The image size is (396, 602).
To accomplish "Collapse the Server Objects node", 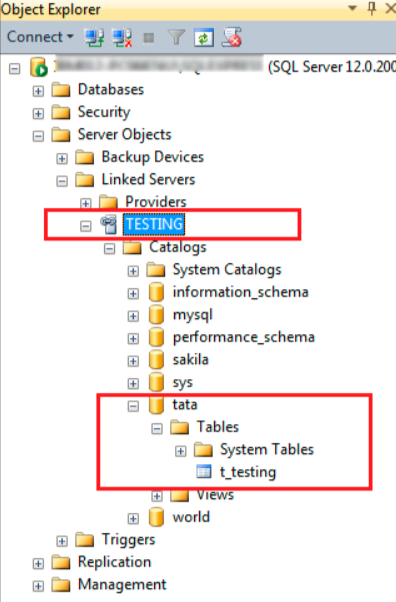I will point(38,136).
